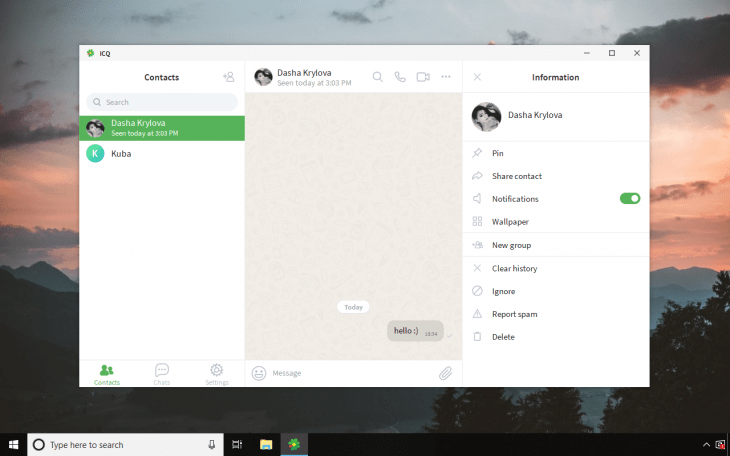
Task: Open the emoji picker
Action: 259,373
